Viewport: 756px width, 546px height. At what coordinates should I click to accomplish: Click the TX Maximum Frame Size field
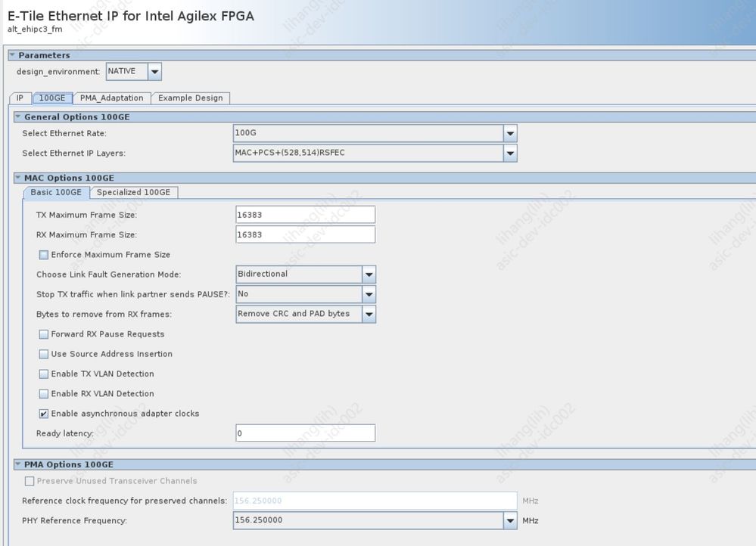tap(305, 215)
